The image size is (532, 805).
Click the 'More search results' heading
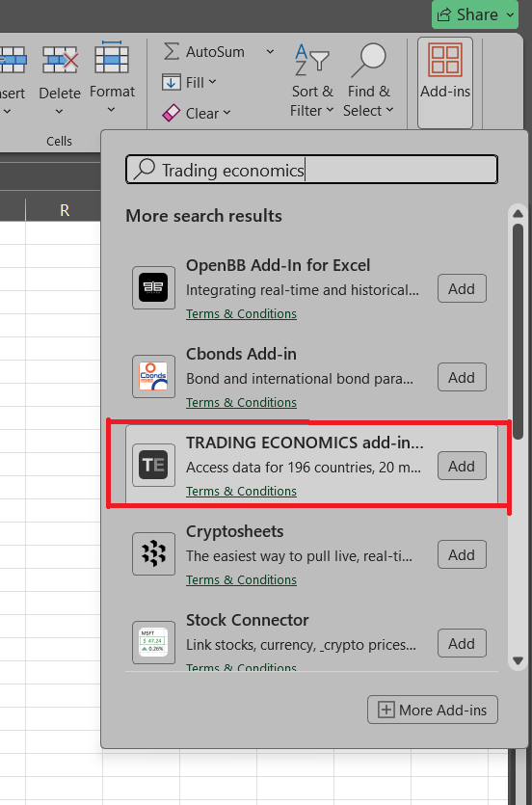point(203,216)
